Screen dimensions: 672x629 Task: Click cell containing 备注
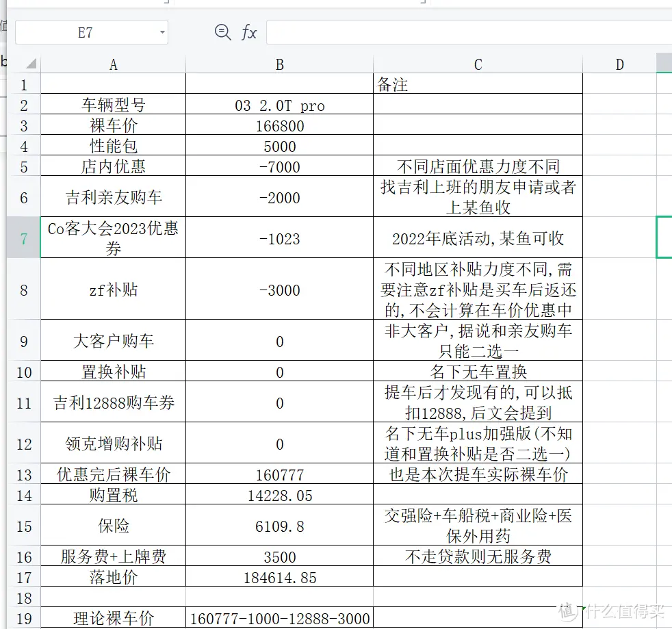click(478, 84)
